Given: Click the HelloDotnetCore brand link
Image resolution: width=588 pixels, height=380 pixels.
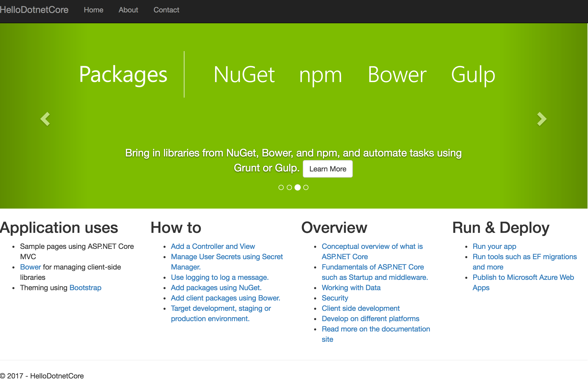Looking at the screenshot, I should [34, 10].
